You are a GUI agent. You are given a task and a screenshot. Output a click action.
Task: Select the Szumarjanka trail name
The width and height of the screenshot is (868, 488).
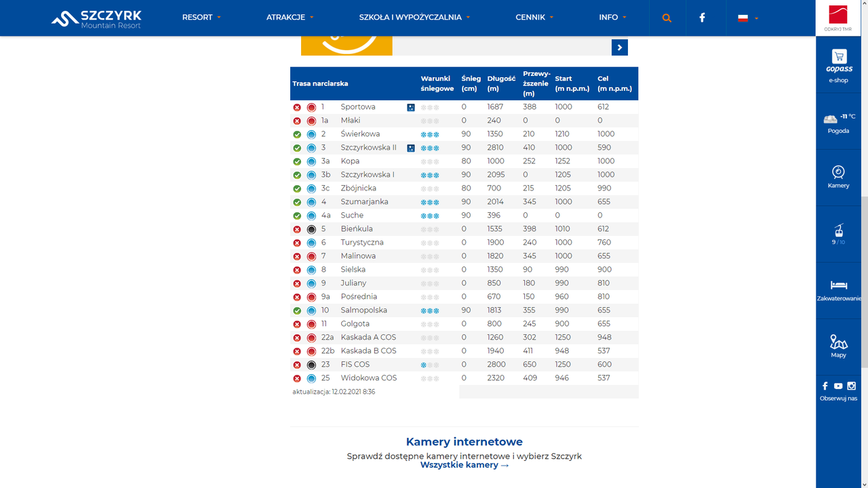pos(364,202)
